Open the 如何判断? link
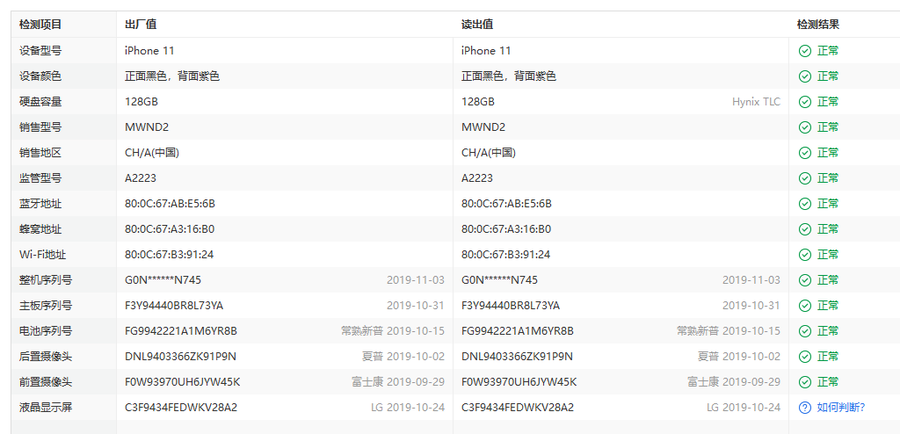The width and height of the screenshot is (900, 434). click(x=841, y=408)
